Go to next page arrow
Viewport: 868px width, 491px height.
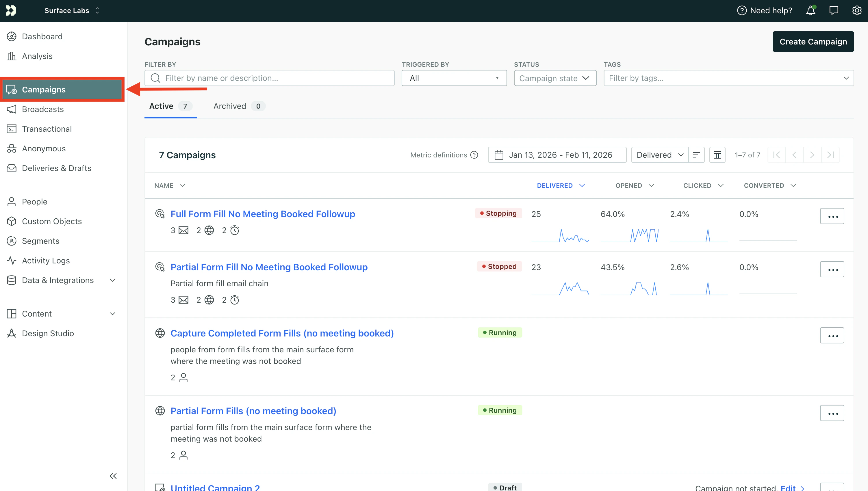[812, 155]
